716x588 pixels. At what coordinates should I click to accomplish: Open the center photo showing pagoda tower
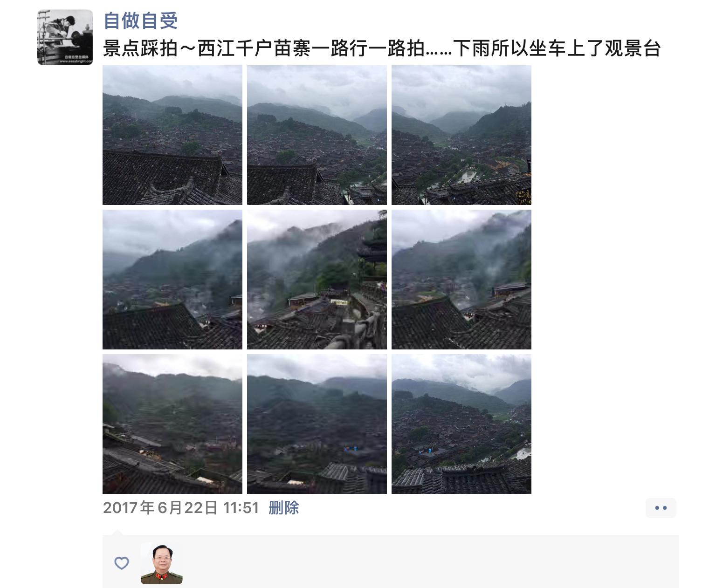tap(317, 280)
